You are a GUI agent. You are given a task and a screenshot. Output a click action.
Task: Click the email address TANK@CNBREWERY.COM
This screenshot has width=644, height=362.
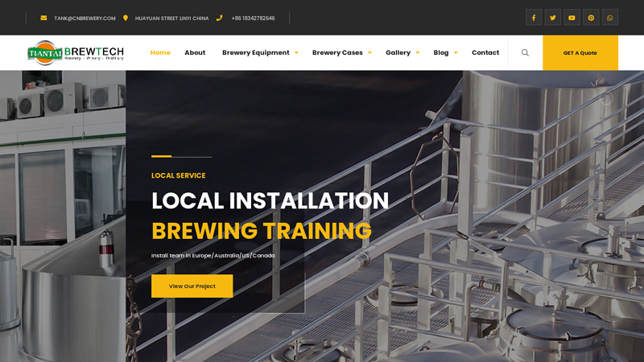click(85, 18)
